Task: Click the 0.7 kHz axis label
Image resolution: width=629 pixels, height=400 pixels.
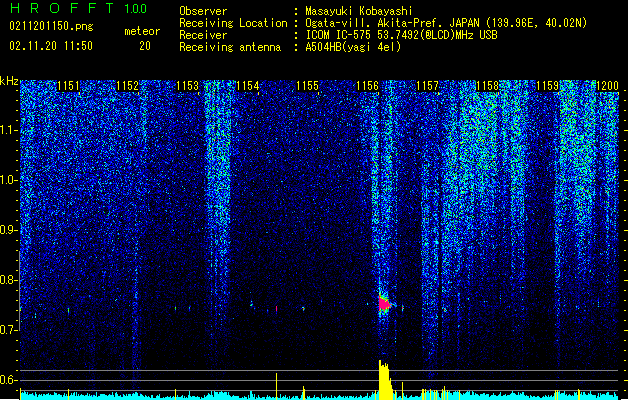Action: point(9,330)
